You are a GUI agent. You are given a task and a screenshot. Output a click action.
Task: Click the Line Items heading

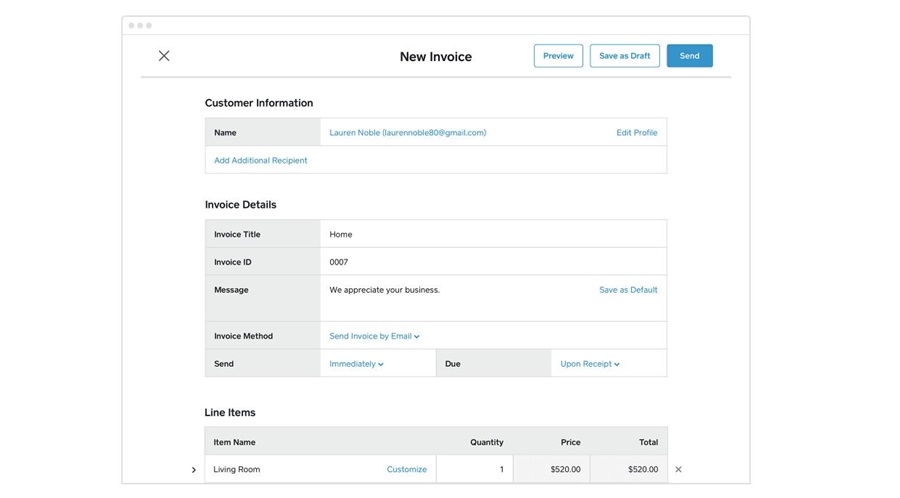pos(230,413)
